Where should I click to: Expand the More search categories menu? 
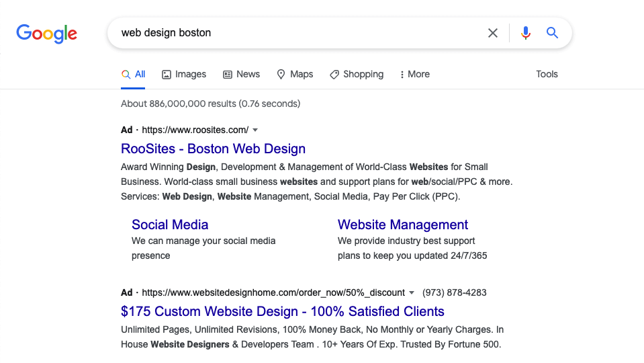coord(415,75)
